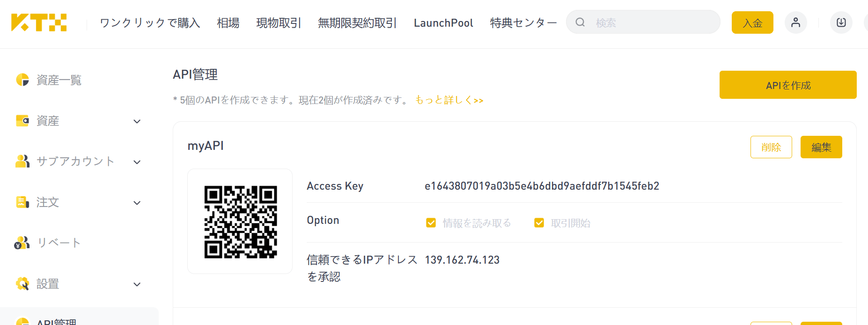Click the download app icon
This screenshot has width=868, height=325.
841,22
